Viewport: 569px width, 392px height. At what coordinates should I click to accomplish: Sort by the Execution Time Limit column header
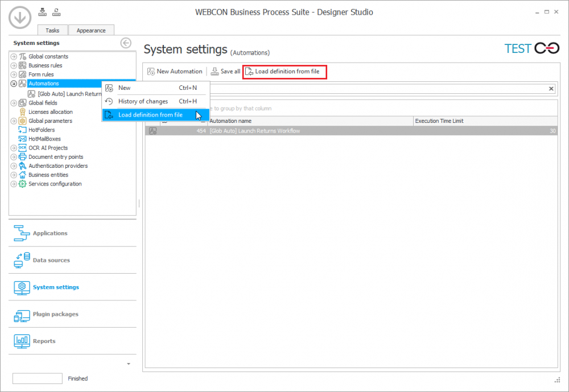[x=485, y=121]
